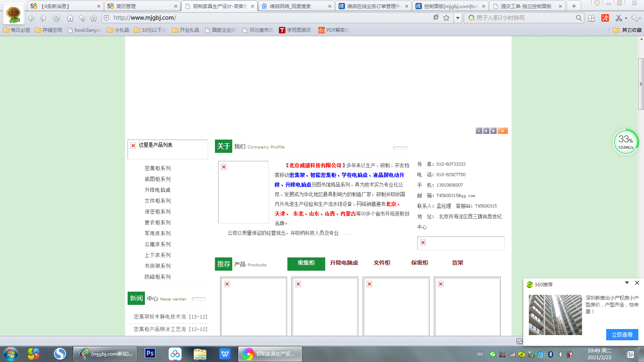Open the 密集柜系列 category link
The image size is (644, 362).
point(158,168)
